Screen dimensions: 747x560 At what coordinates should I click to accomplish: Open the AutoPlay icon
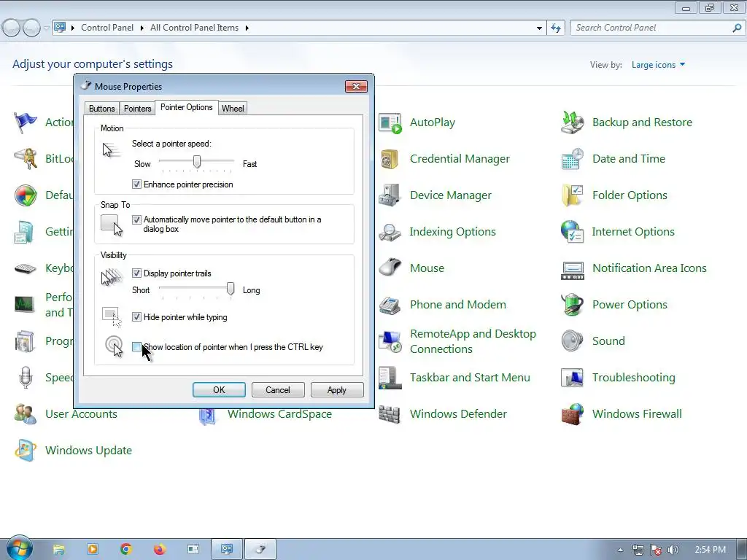[390, 122]
